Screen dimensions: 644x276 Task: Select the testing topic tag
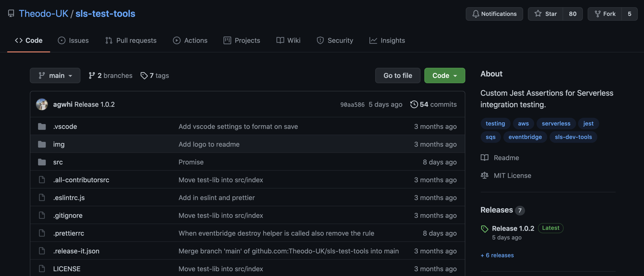point(495,123)
